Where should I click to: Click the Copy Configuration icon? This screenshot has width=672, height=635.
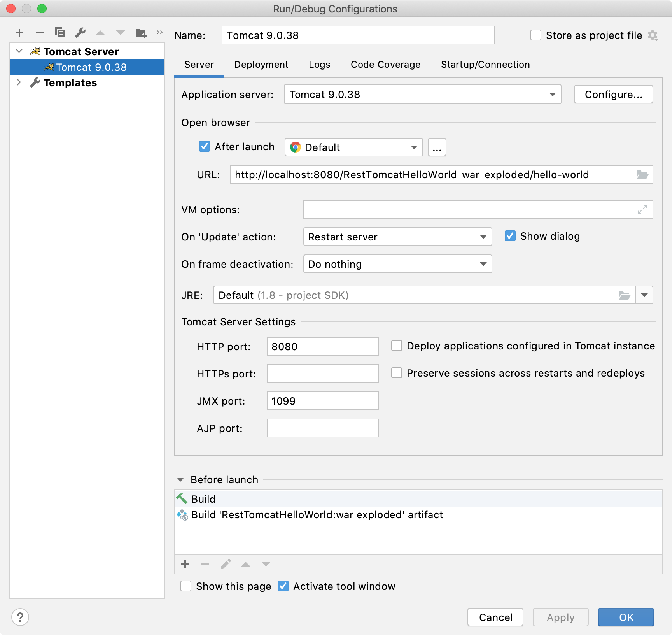pyautogui.click(x=59, y=33)
